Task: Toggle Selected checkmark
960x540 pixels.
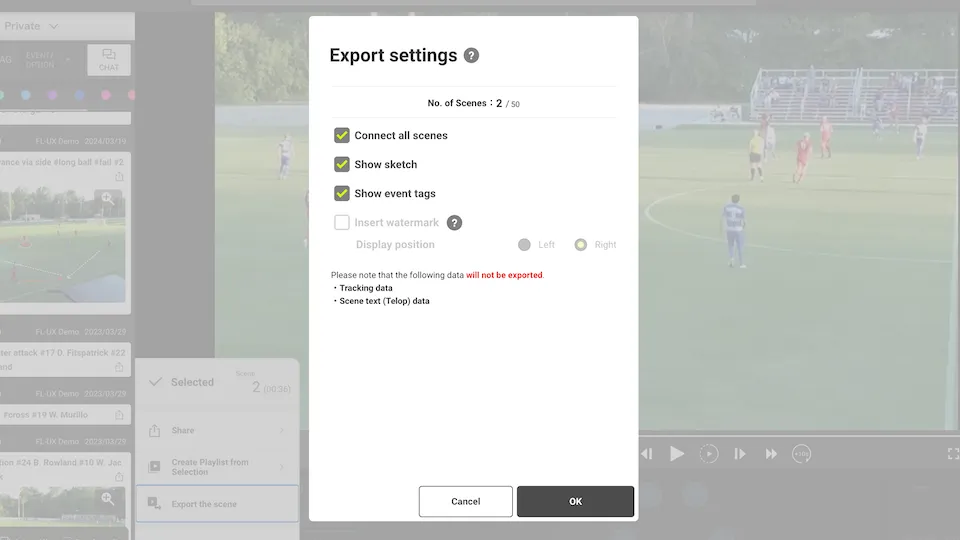Action: point(156,382)
